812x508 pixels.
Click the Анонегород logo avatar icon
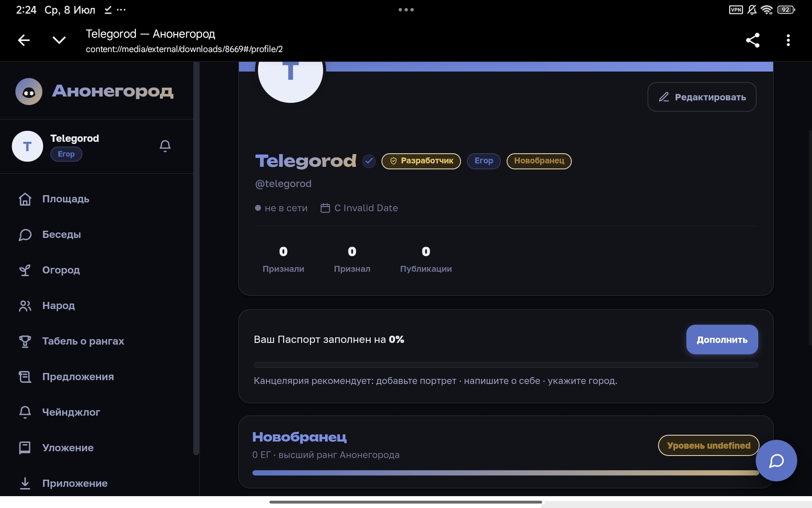(29, 91)
